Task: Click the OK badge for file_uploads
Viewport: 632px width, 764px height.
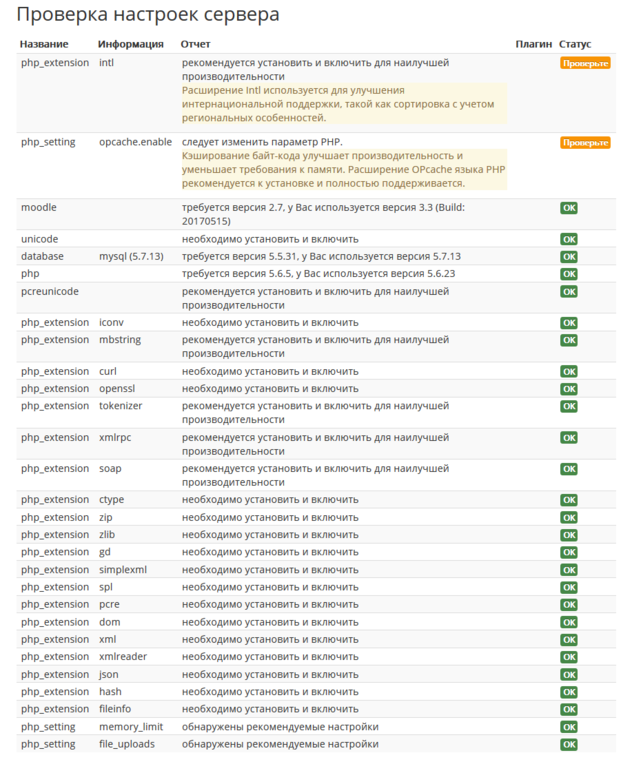Action: point(569,745)
